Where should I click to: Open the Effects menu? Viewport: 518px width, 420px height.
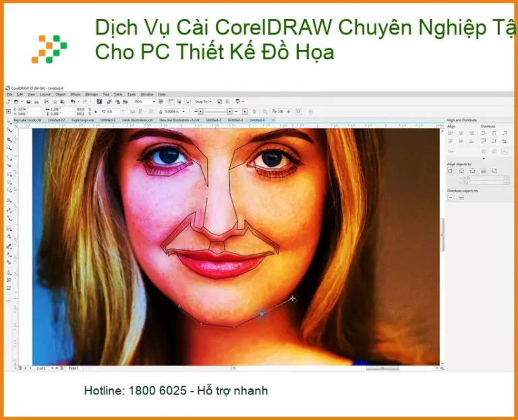tap(76, 94)
